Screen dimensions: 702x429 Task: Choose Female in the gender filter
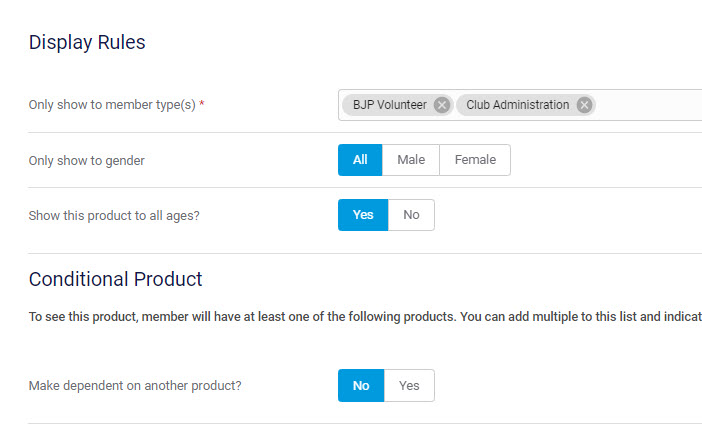(x=475, y=160)
